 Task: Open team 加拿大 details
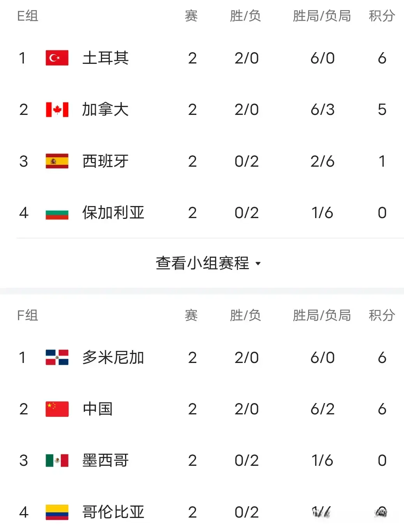click(x=105, y=110)
